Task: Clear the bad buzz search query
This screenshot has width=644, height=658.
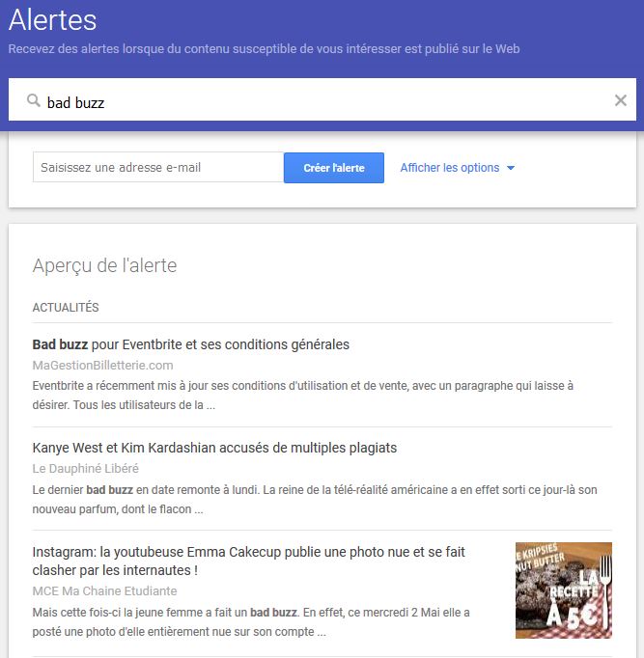Action: [x=621, y=100]
